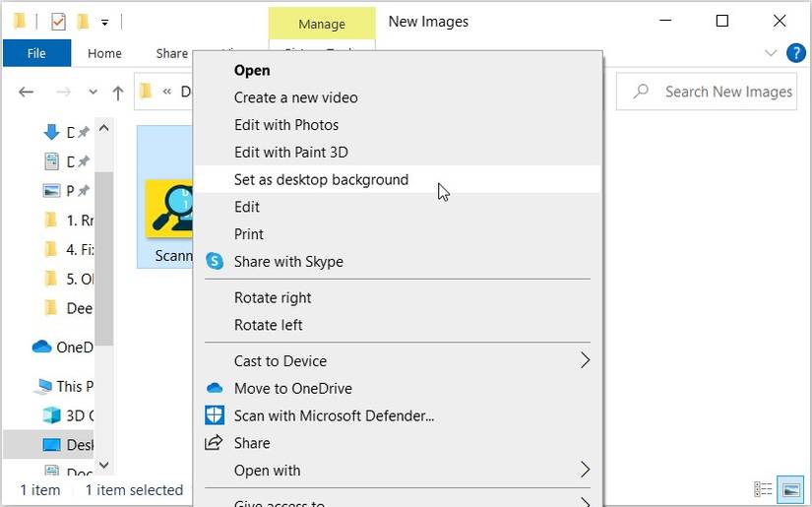Open the File tab

36,53
